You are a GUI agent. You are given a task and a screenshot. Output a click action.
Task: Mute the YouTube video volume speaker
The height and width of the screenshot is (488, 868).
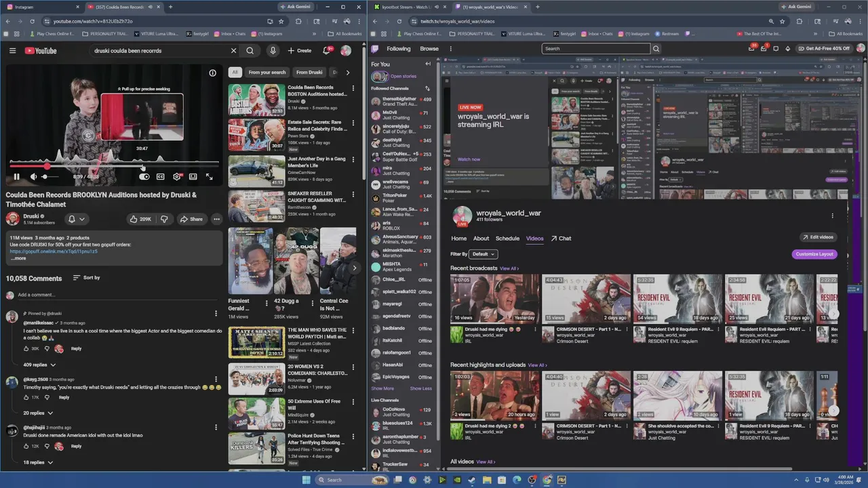(33, 177)
